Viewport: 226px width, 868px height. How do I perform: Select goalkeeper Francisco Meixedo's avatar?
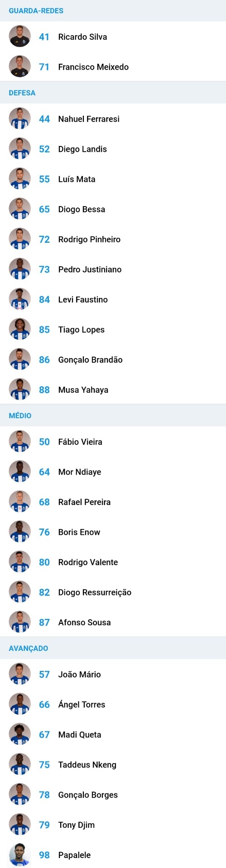(x=19, y=66)
